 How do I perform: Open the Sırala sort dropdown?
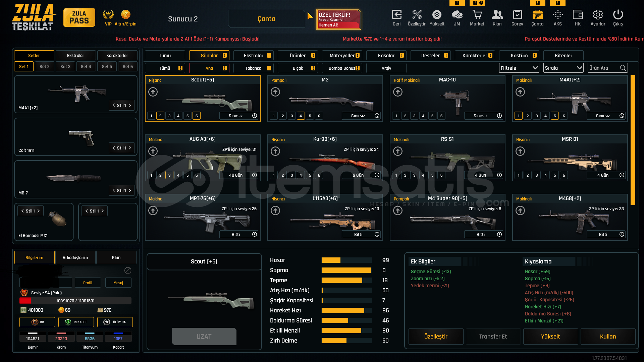tap(563, 68)
